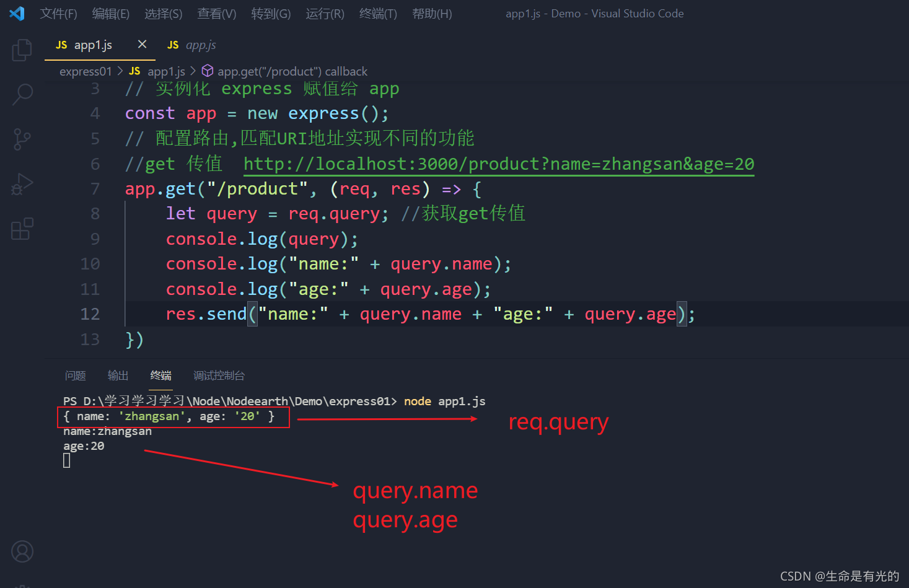
Task: Open the 转到(G) menu
Action: [x=271, y=14]
